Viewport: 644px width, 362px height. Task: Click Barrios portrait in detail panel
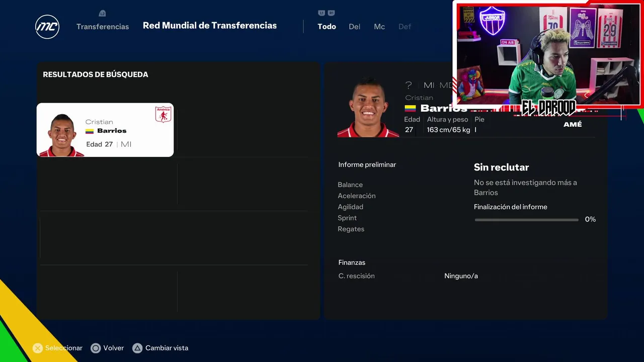[368, 107]
